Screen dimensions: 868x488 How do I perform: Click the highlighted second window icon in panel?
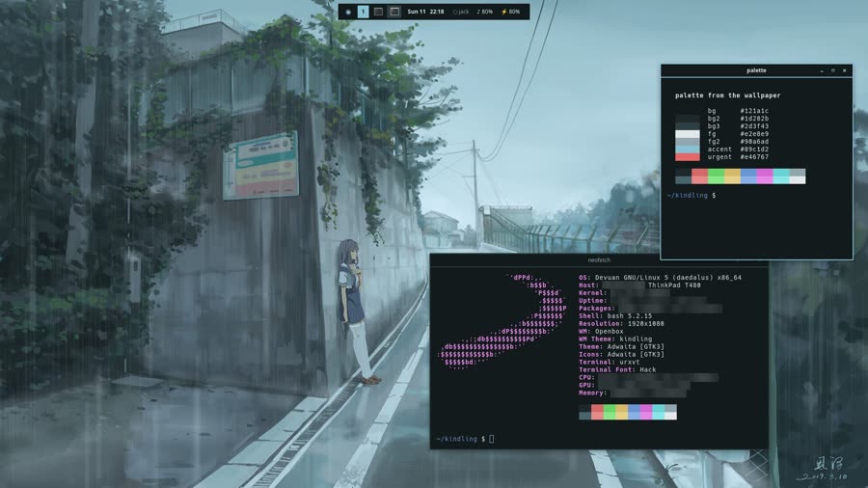point(394,12)
